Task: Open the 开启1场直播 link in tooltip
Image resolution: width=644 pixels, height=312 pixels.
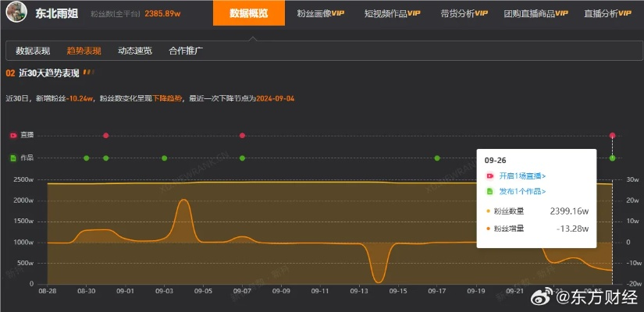Action: [522, 175]
